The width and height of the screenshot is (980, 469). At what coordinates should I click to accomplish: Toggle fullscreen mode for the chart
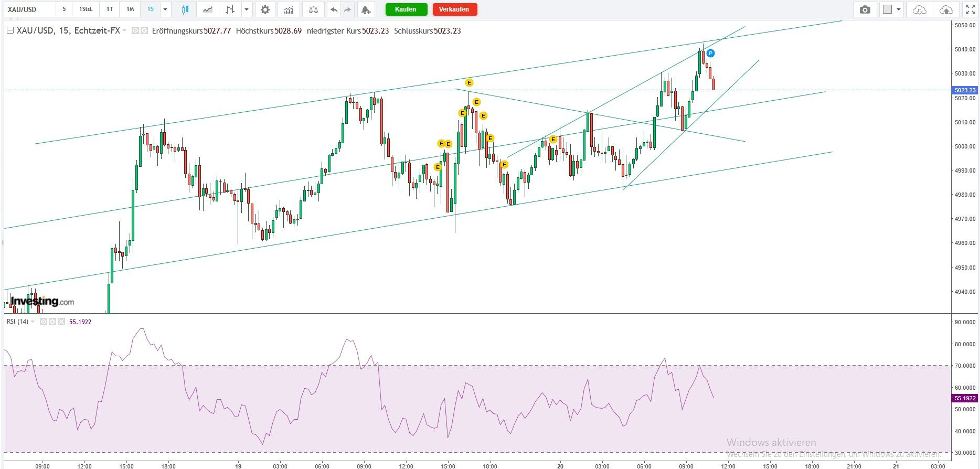coord(970,9)
